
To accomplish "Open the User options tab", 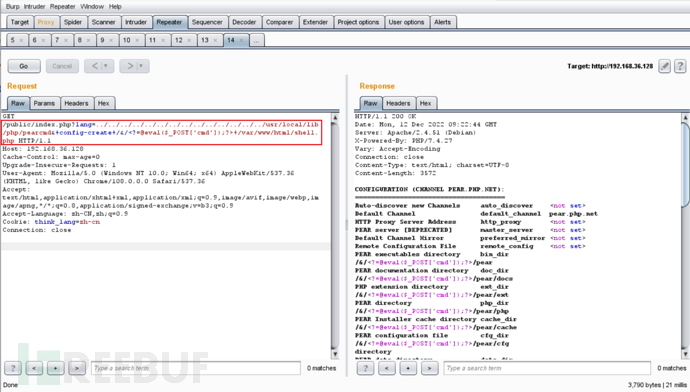I will coord(406,22).
